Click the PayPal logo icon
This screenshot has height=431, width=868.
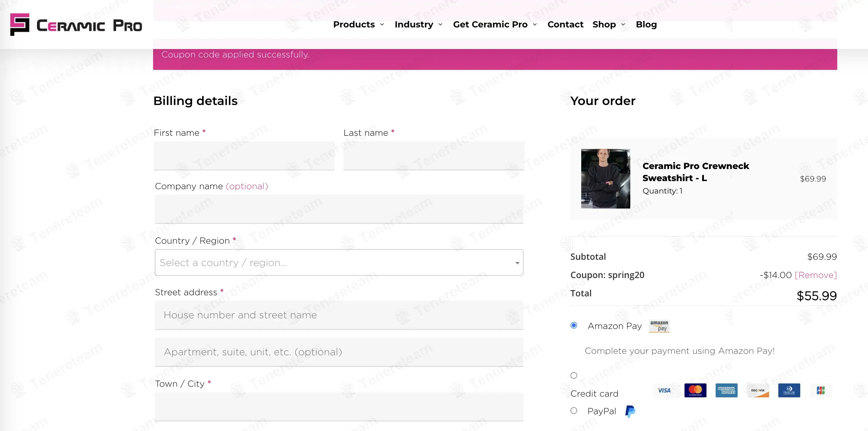(x=630, y=411)
